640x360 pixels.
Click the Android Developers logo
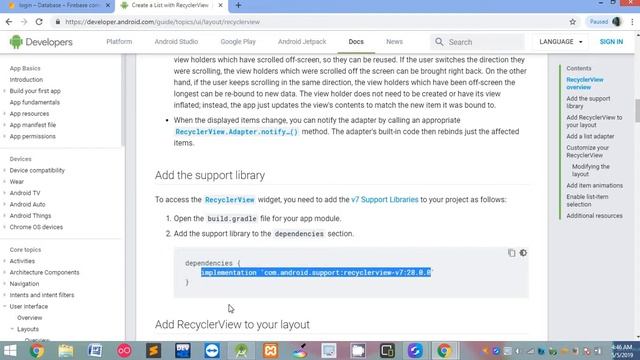tap(41, 42)
